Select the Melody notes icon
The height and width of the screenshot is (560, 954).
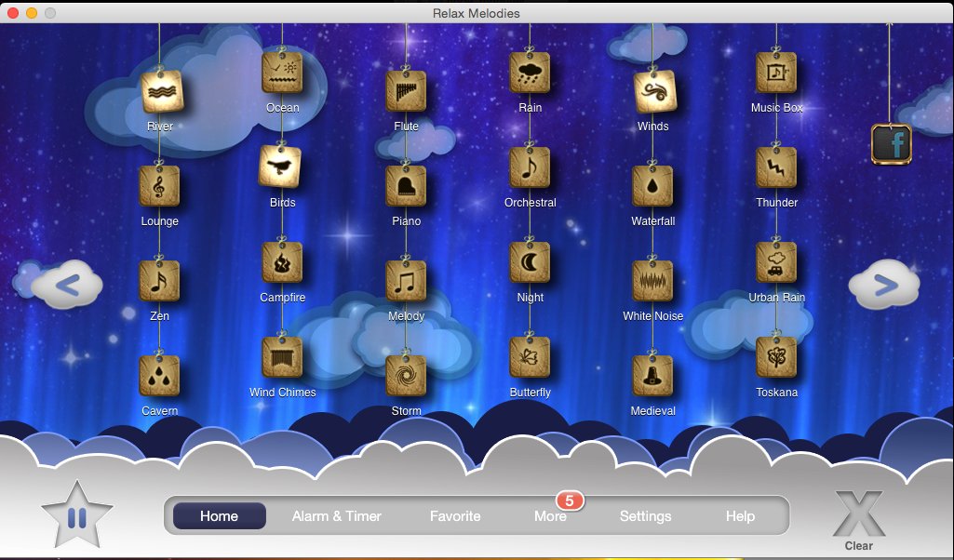coord(406,281)
